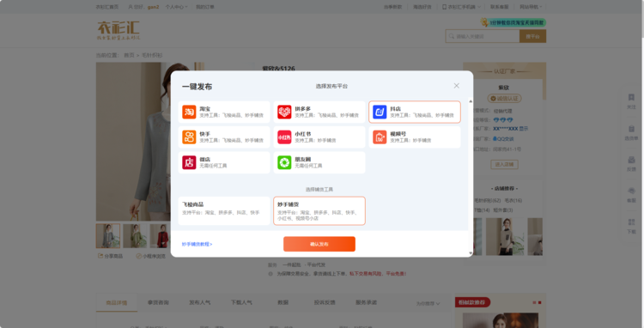Open the 妙手铺货教程 tutorial link
Screen dimensions: 644x328
197,244
